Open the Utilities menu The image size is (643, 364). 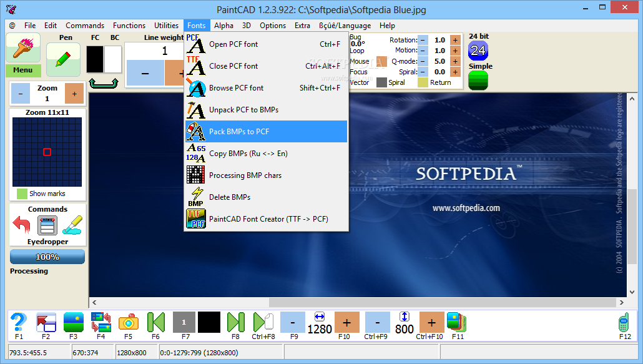(166, 26)
